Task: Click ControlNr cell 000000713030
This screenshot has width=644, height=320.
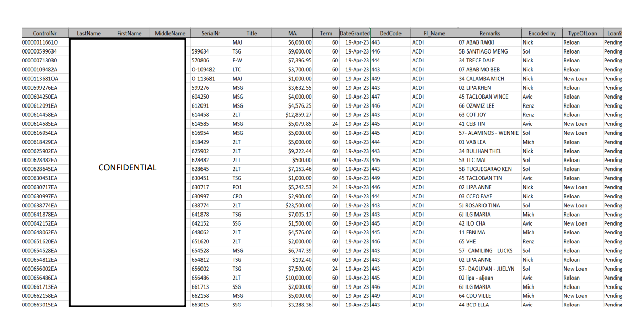Action: [x=45, y=60]
